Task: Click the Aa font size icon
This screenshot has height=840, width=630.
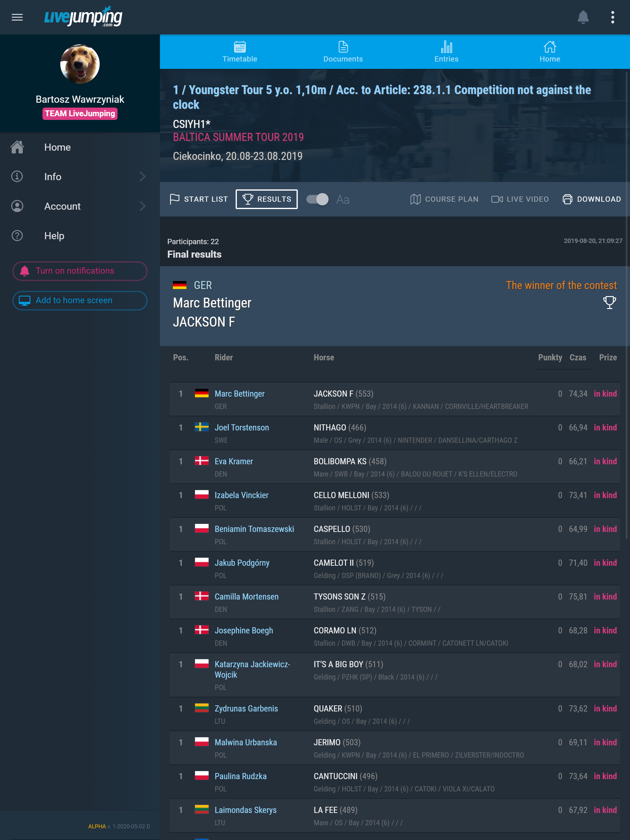Action: click(x=343, y=199)
